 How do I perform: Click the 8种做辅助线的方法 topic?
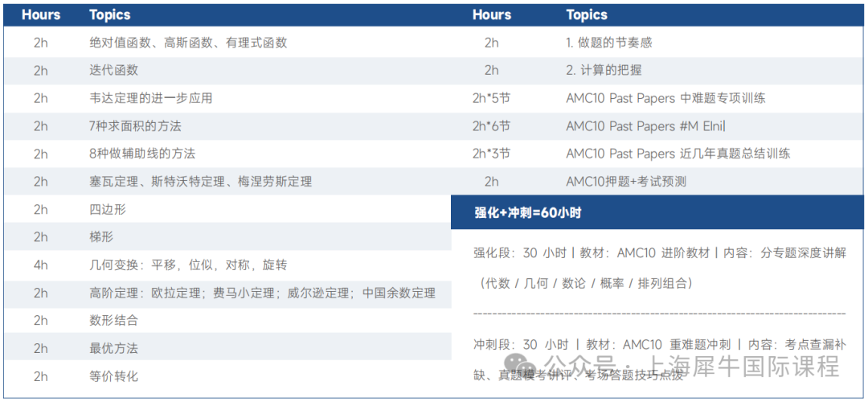point(142,154)
